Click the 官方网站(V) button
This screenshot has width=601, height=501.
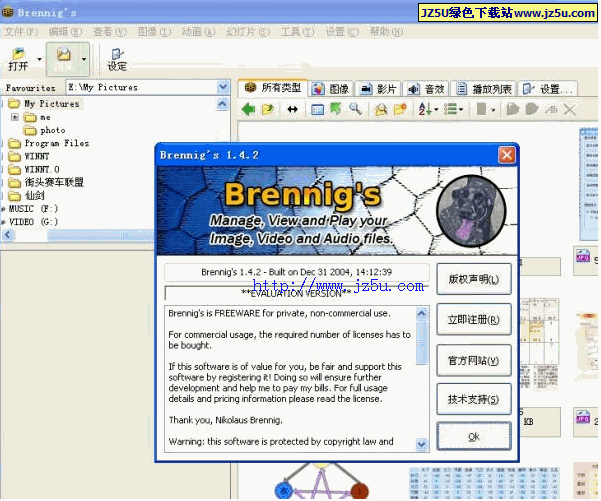474,360
